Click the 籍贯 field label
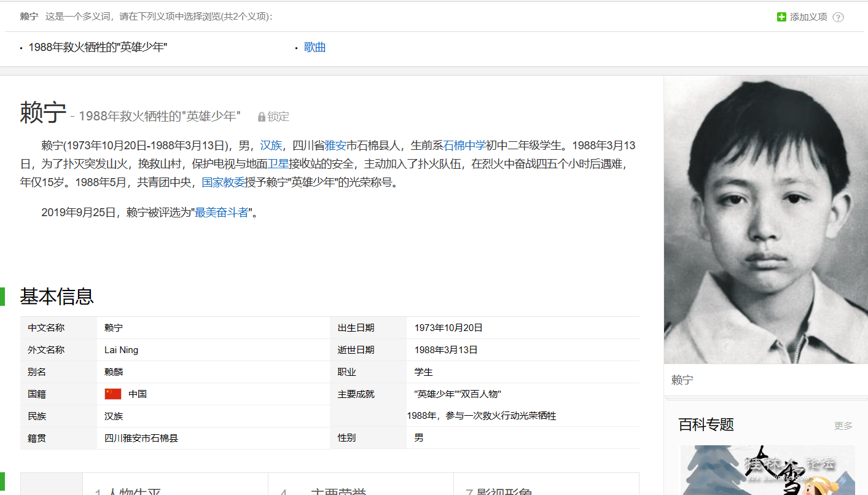Viewport: 868px width, 495px height. pyautogui.click(x=37, y=438)
